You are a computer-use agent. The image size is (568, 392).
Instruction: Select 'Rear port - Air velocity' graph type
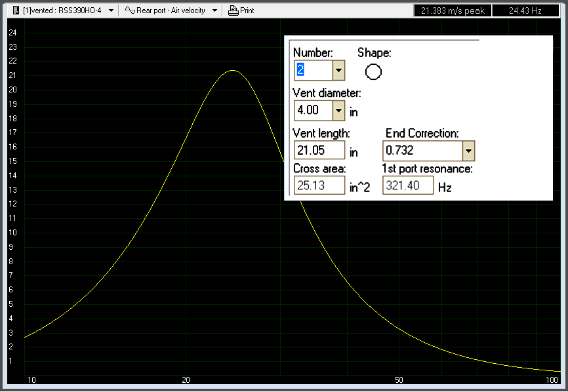[171, 10]
